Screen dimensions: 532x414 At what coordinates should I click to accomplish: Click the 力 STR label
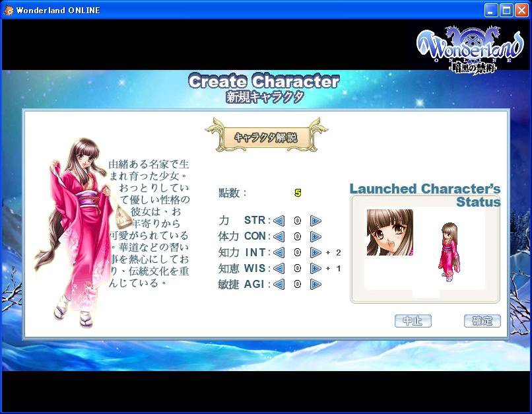point(244,221)
